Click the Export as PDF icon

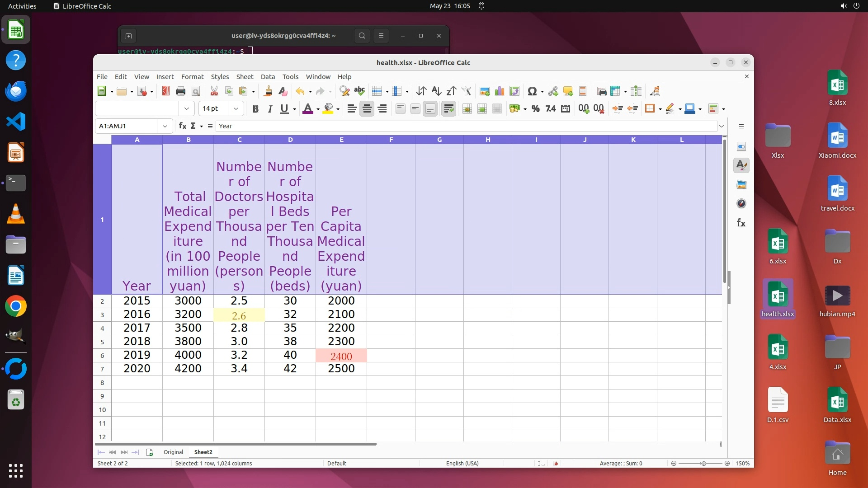click(165, 91)
